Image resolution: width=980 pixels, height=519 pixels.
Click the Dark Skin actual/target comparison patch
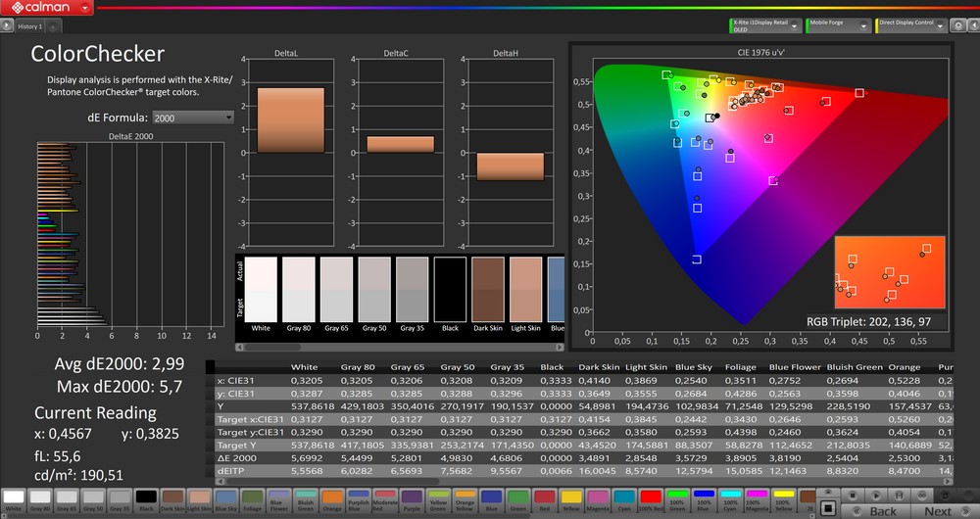[487, 292]
